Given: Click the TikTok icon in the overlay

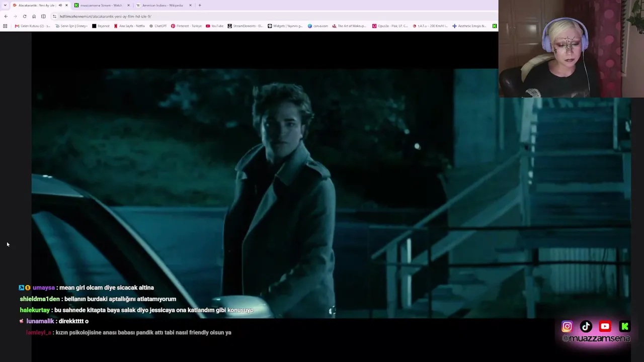Looking at the screenshot, I should 586,327.
